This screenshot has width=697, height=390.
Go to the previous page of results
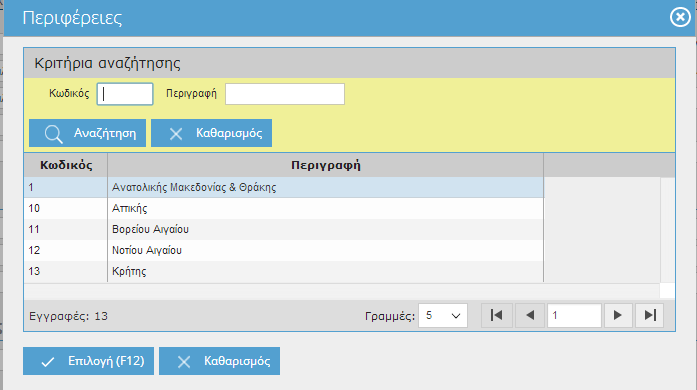[529, 315]
